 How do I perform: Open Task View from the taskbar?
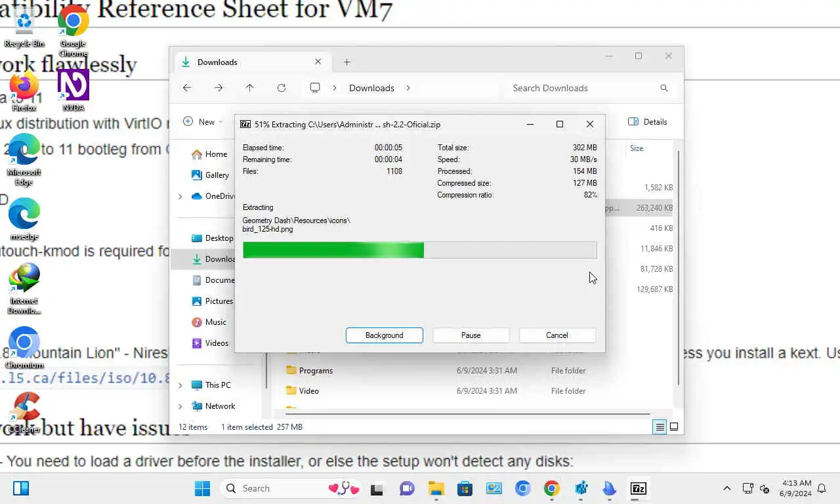[377, 488]
